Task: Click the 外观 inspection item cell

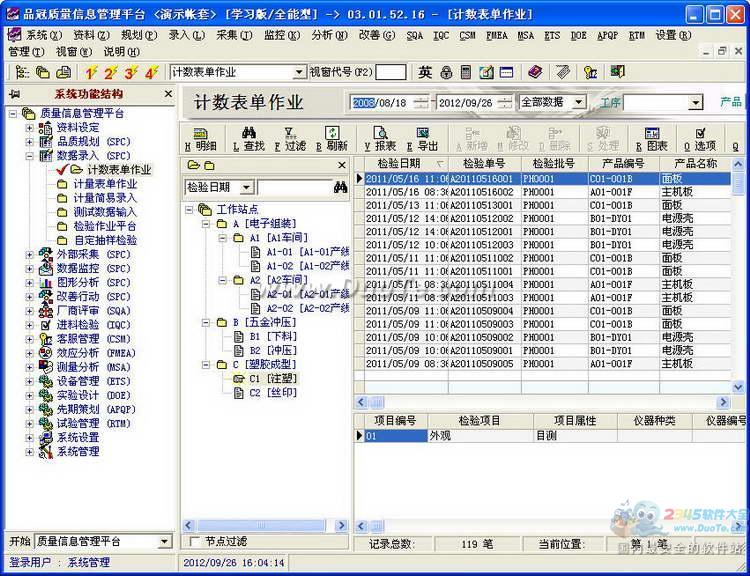Action: tap(480, 435)
